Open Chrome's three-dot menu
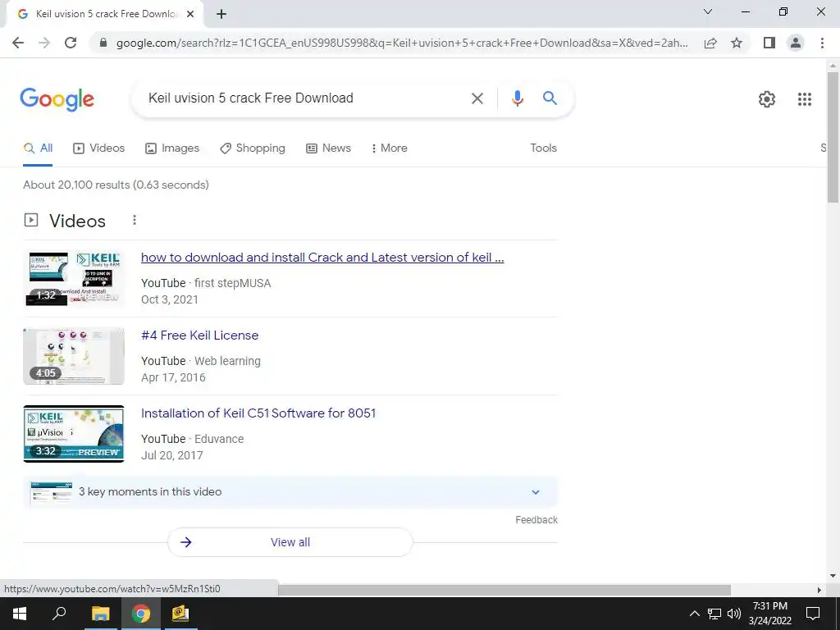This screenshot has height=630, width=840. click(822, 43)
